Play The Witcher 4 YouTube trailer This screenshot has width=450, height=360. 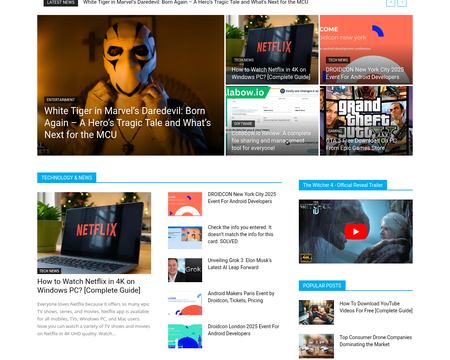(355, 232)
